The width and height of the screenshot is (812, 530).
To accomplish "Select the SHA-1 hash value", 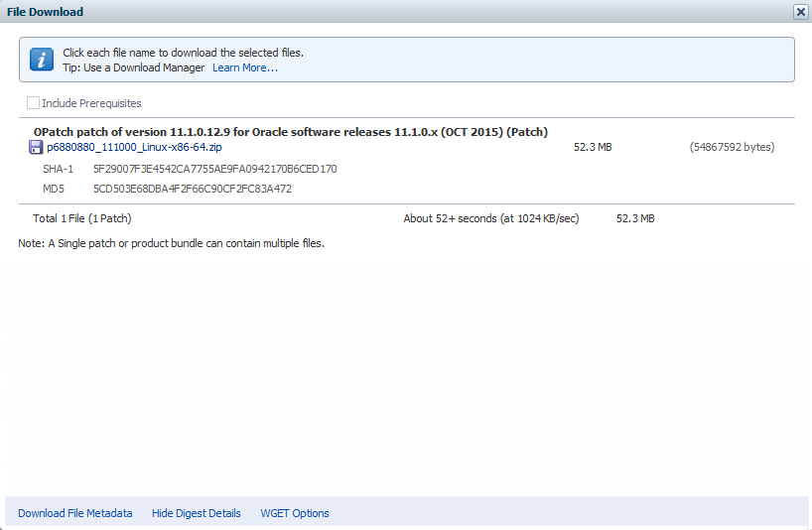I will (214, 169).
